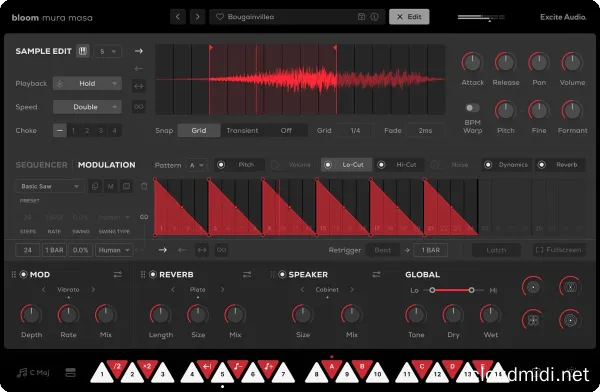
Task: Go to the next preset with the right arrow
Action: [197, 17]
